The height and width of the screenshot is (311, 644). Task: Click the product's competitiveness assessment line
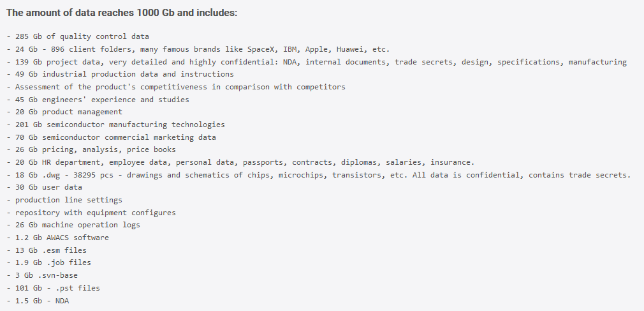pyautogui.click(x=176, y=87)
